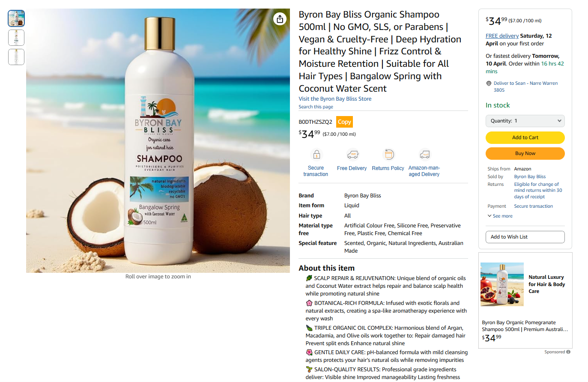Click Add to Wish List
588x382 pixels.
coord(525,237)
